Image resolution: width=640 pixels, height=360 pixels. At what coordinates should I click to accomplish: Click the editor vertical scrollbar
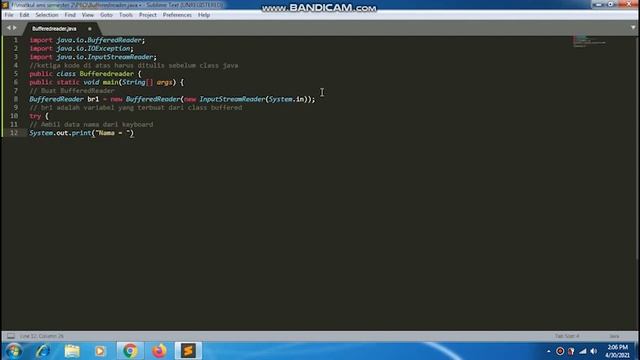click(x=638, y=147)
